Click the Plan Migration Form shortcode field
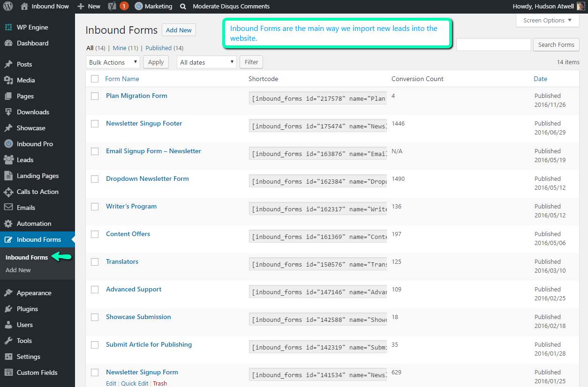The height and width of the screenshot is (387, 588). [318, 98]
